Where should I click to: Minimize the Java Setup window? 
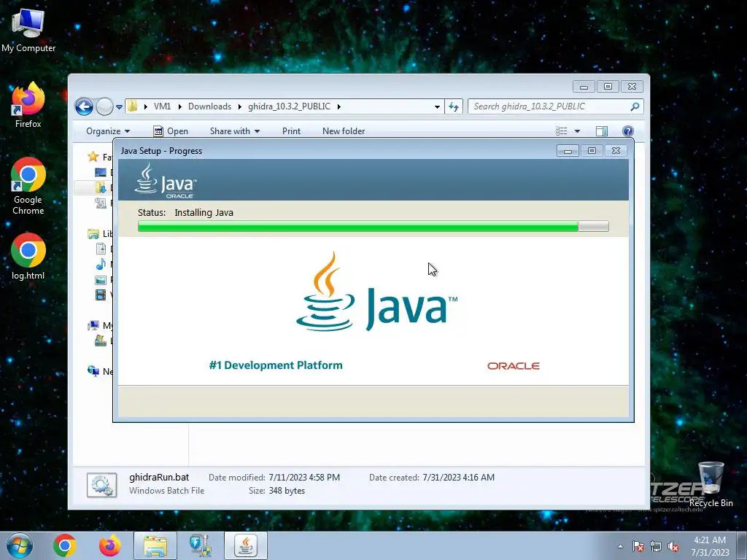point(568,151)
